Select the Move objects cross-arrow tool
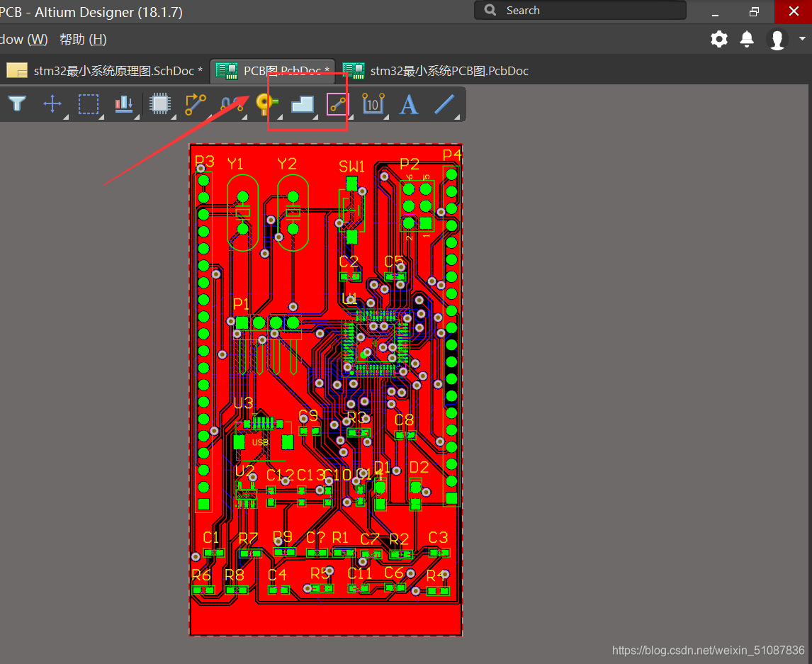The image size is (812, 664). point(52,104)
